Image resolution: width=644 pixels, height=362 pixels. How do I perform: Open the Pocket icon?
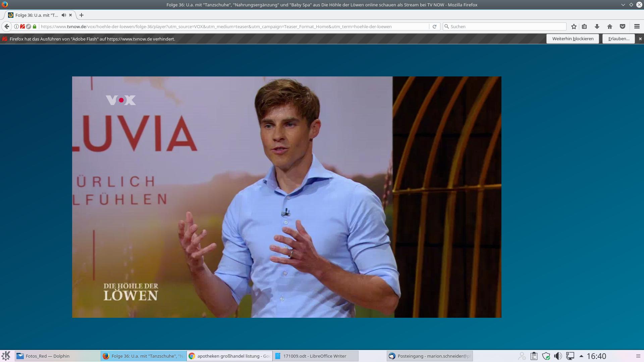pos(623,26)
